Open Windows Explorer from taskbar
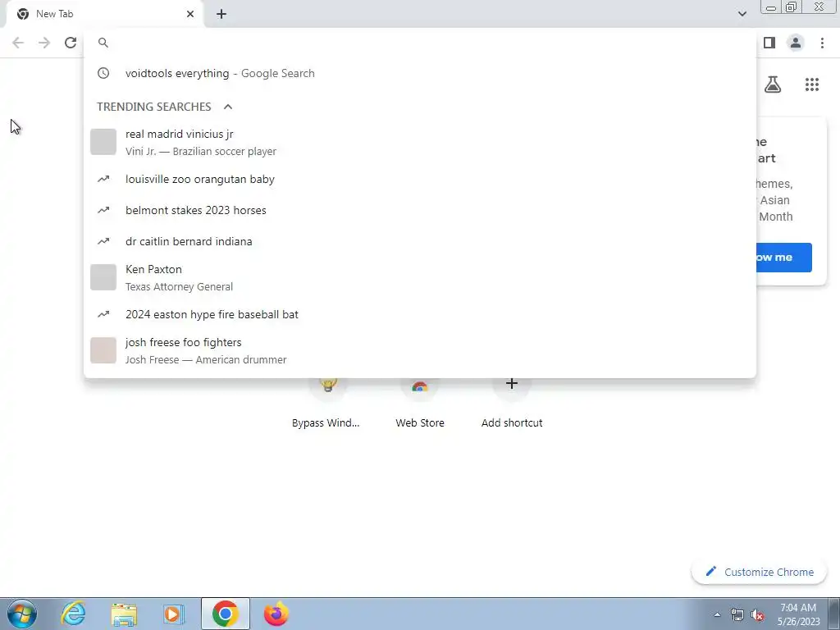The image size is (840, 630). (124, 614)
